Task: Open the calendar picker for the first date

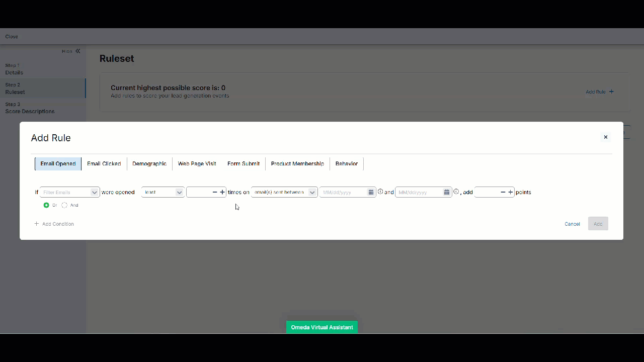Action: coord(371,192)
